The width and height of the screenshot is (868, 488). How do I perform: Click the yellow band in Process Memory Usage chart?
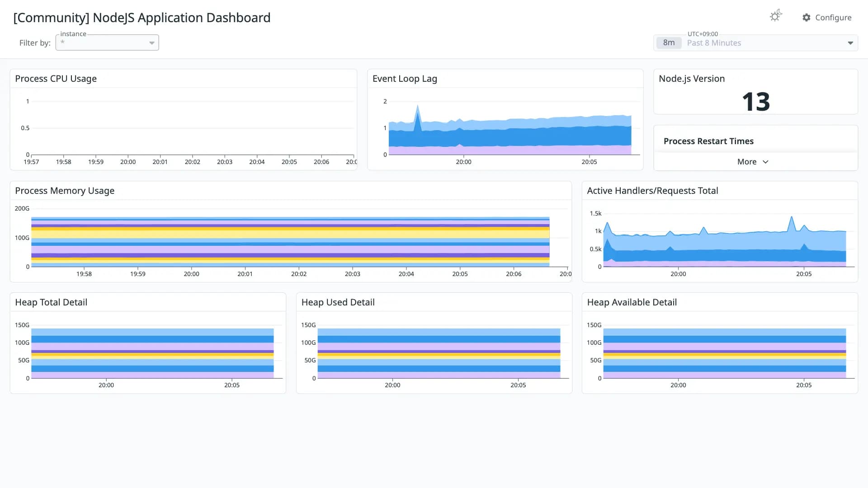(x=290, y=235)
